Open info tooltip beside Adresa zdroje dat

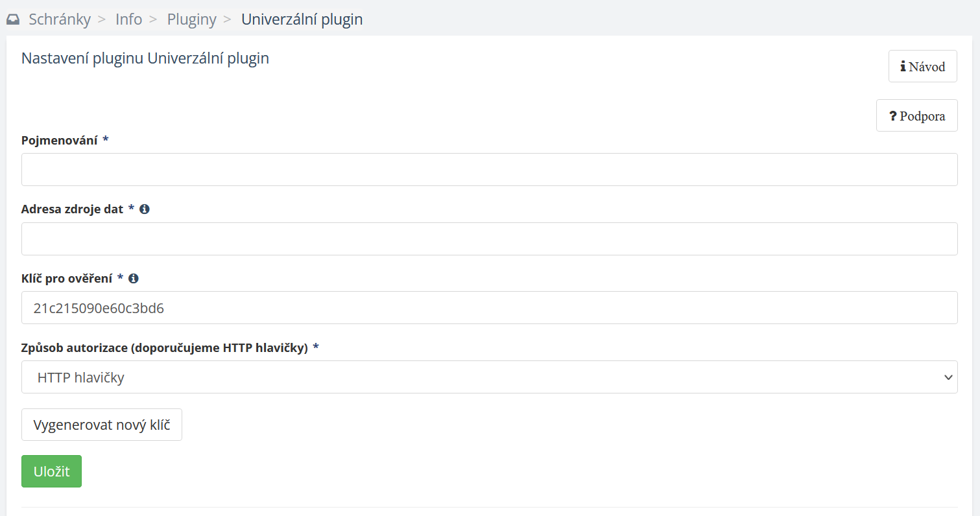pyautogui.click(x=145, y=209)
